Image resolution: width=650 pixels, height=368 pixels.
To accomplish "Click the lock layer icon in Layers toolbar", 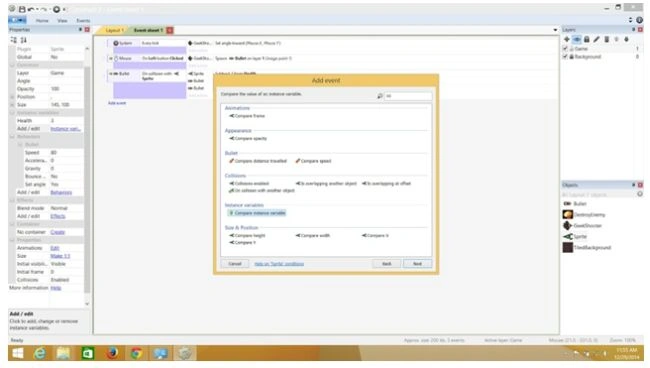I will (x=587, y=39).
